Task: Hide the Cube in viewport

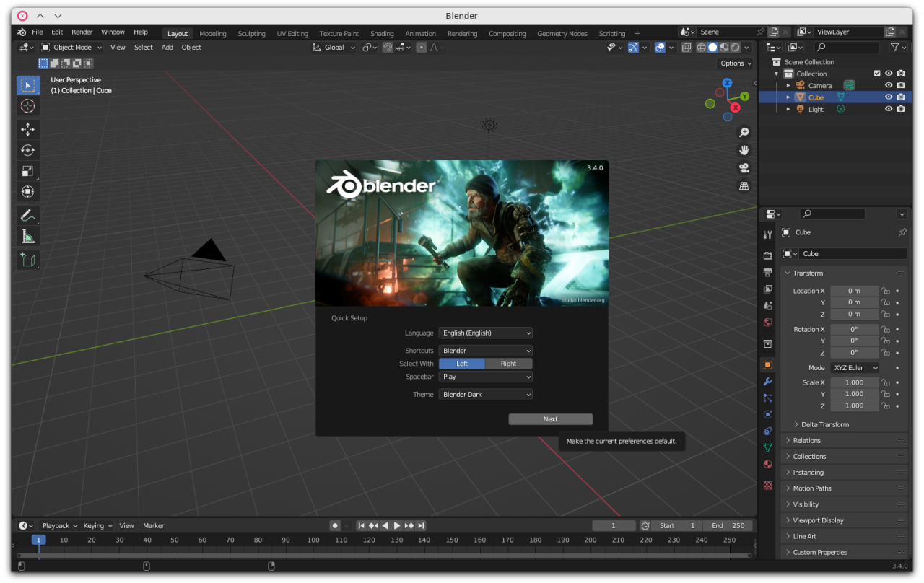Action: tap(889, 97)
